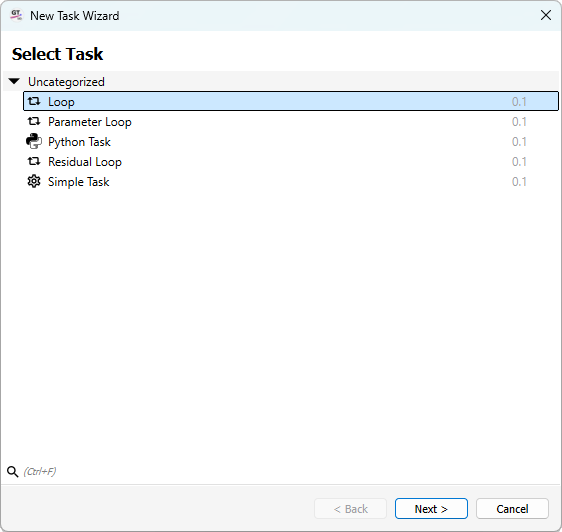
Task: Click the Loop task icon
Action: [x=34, y=101]
